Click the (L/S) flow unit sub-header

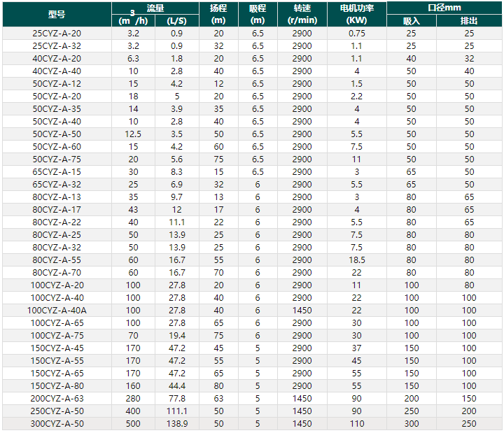(176, 21)
